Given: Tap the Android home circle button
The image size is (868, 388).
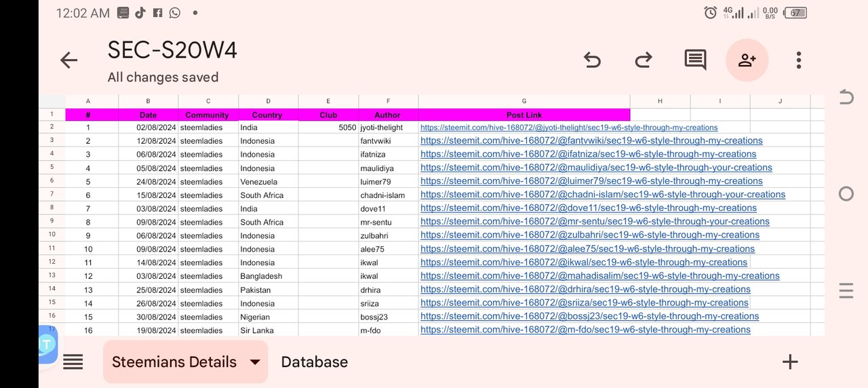Looking at the screenshot, I should (x=846, y=194).
